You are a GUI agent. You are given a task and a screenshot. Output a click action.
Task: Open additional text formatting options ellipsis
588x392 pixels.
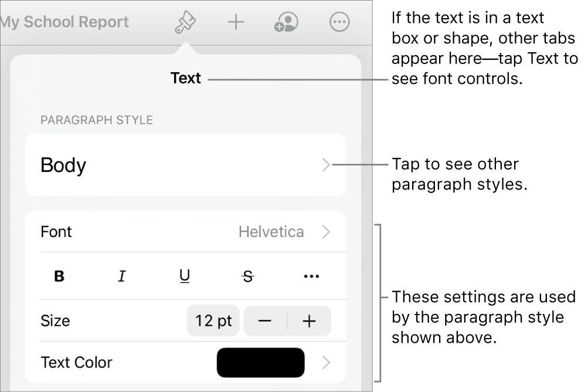click(311, 276)
